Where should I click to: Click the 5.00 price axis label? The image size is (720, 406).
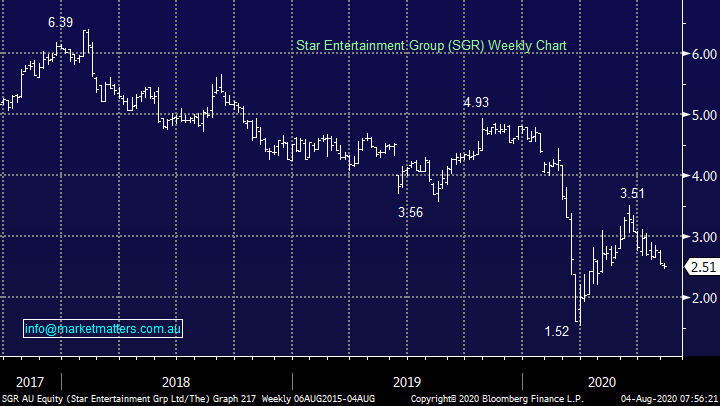tap(704, 115)
